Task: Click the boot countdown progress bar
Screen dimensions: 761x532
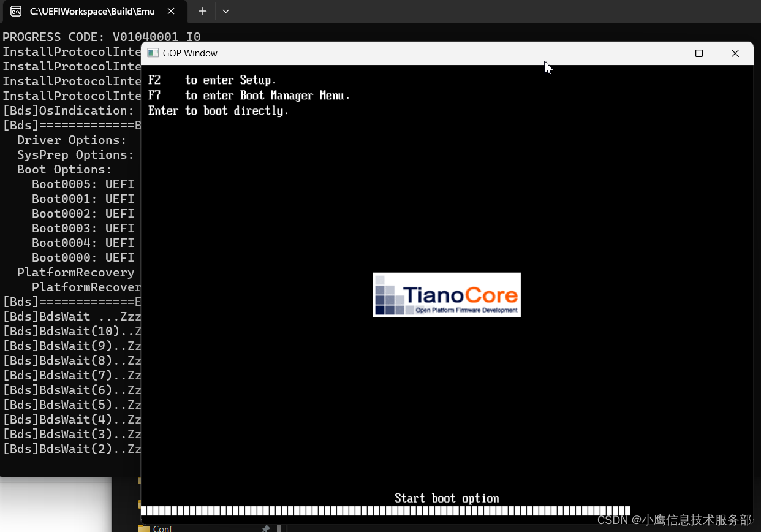Action: pos(385,511)
